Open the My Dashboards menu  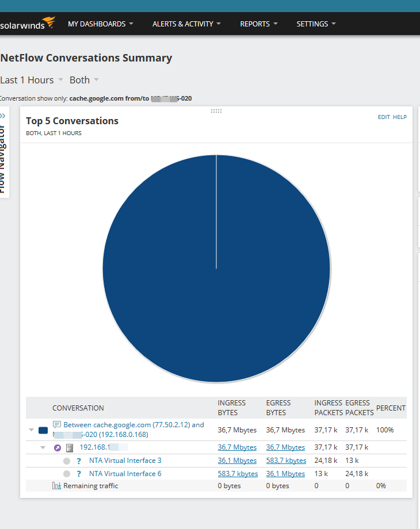[101, 24]
